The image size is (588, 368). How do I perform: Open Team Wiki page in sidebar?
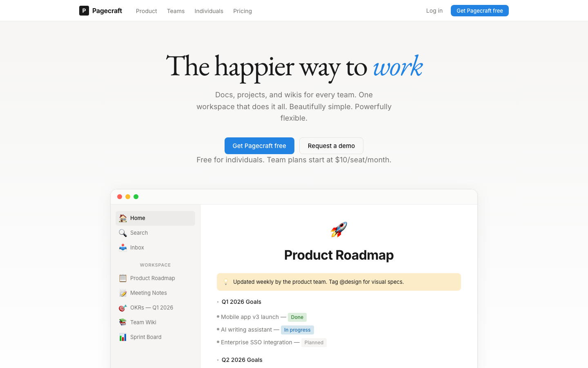(x=155, y=323)
